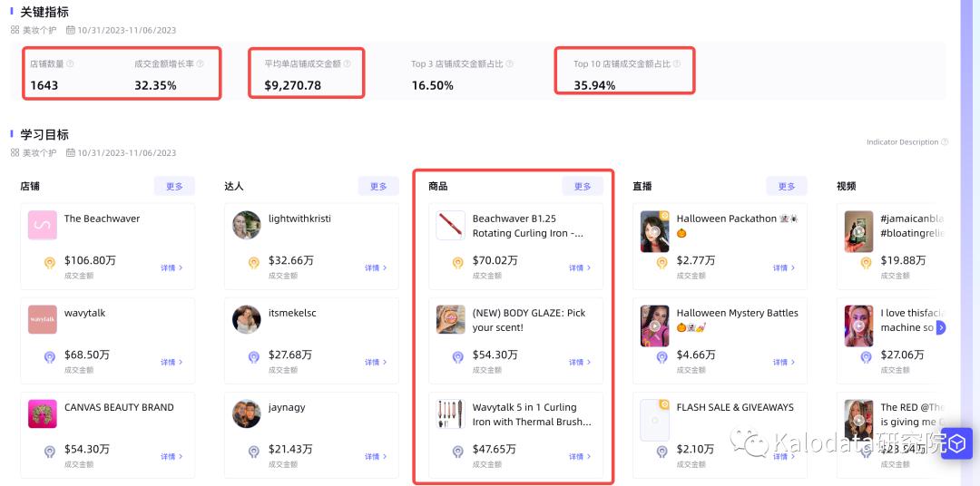980x486 pixels.
Task: Click the 35.94% Top 10 share value
Action: [x=594, y=85]
